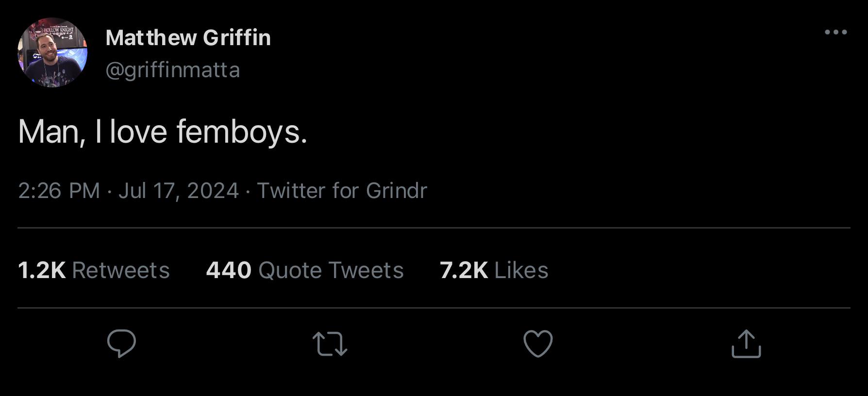Image resolution: width=868 pixels, height=396 pixels.
Task: Like the tweet with the heart icon
Action: point(538,344)
